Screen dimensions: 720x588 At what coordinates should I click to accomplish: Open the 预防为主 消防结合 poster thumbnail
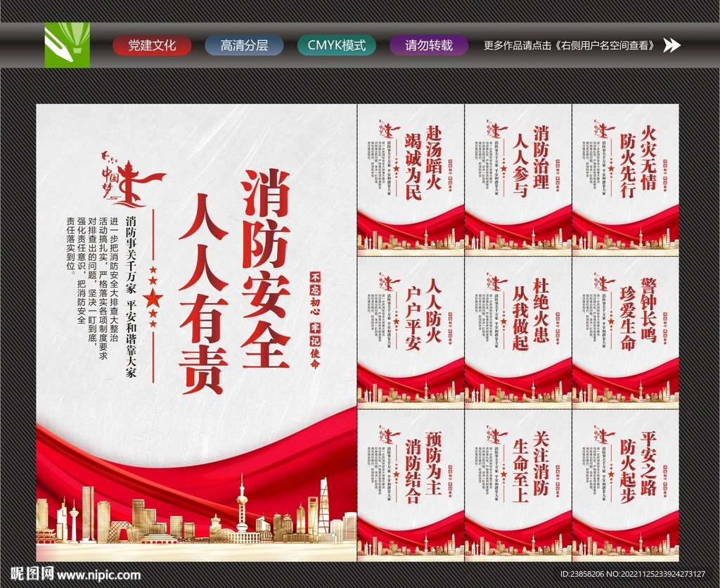tap(411, 485)
